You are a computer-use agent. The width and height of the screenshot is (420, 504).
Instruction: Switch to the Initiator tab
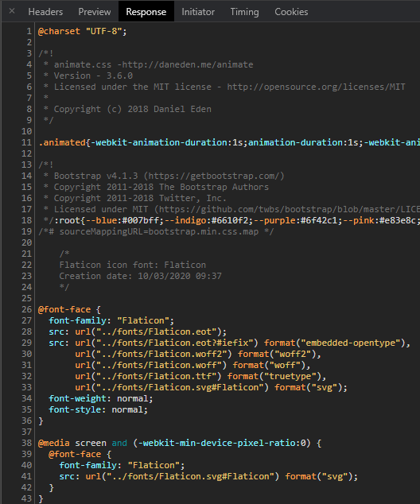(198, 12)
